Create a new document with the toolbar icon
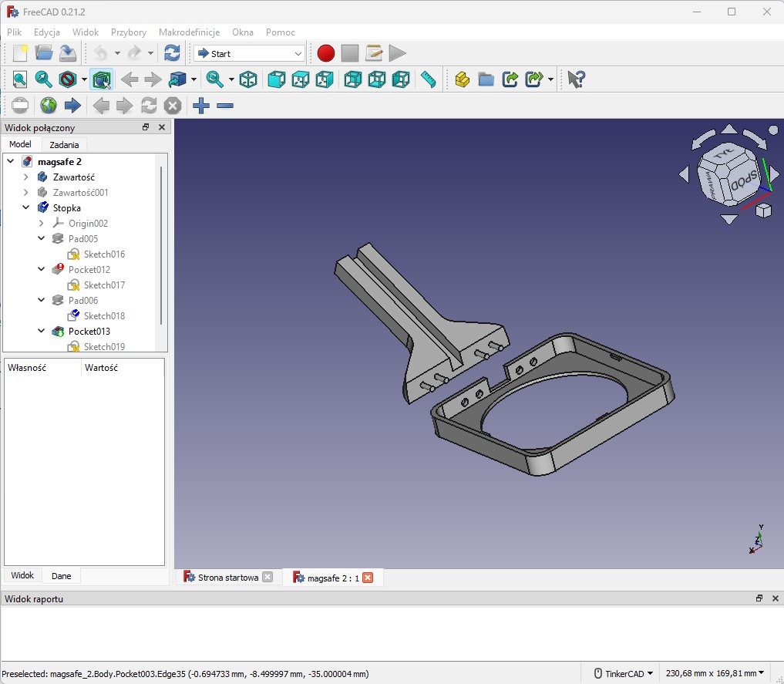Screen dimensions: 784x684 click(20, 53)
